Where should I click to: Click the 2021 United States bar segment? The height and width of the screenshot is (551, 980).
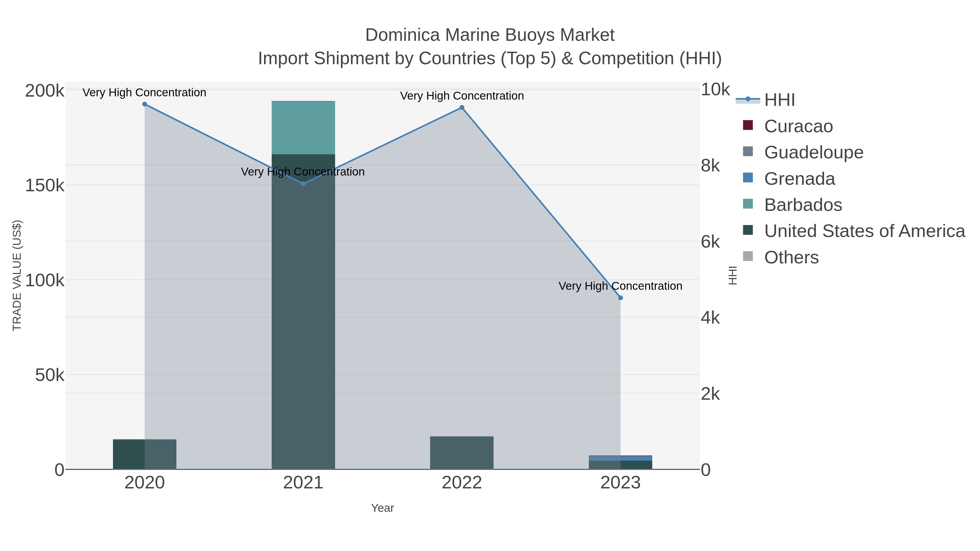(x=303, y=312)
